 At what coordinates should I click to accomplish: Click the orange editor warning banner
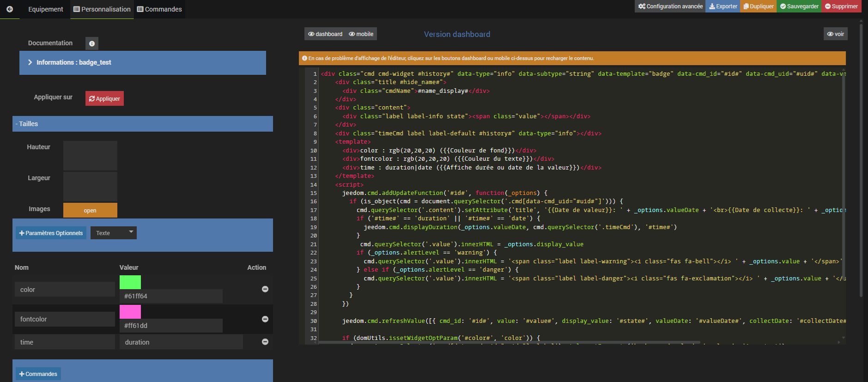(572, 58)
